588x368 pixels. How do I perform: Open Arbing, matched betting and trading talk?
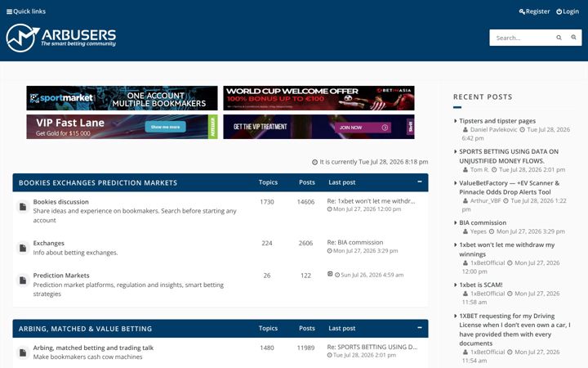(93, 348)
